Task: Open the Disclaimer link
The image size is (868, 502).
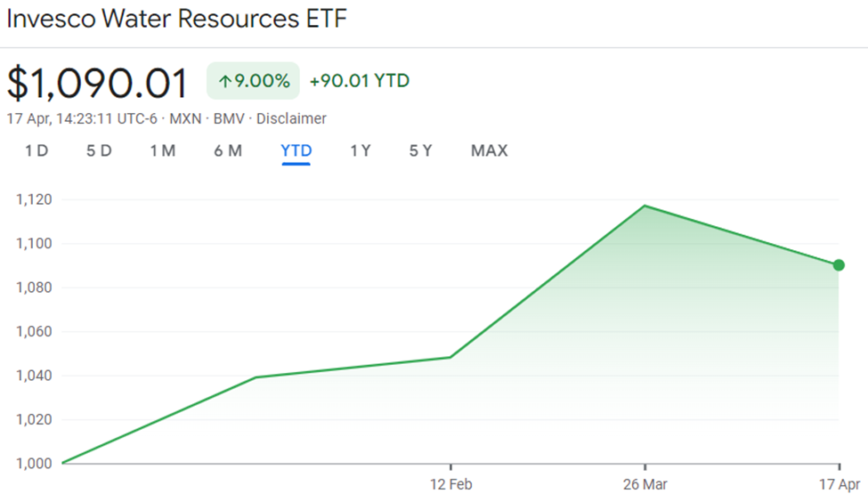Action: (291, 118)
